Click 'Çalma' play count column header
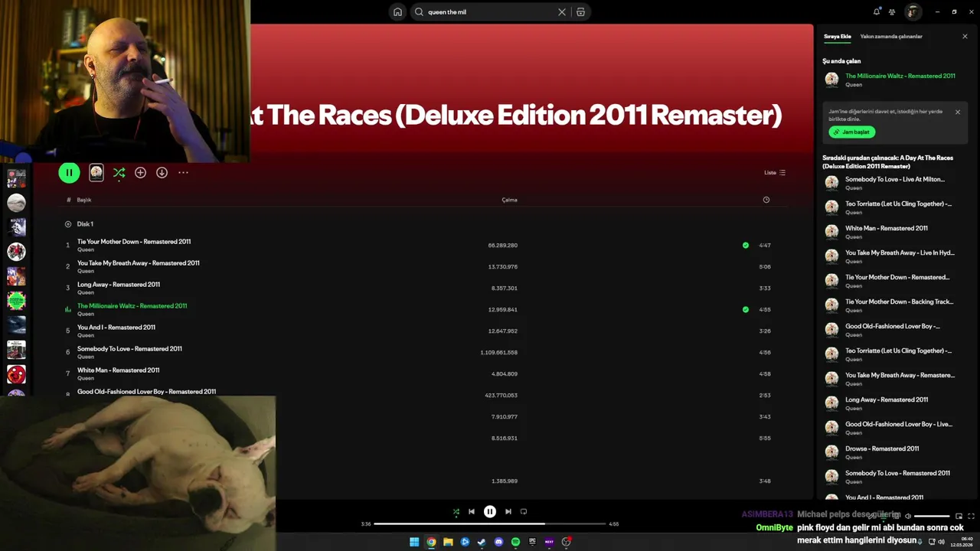 coord(509,200)
